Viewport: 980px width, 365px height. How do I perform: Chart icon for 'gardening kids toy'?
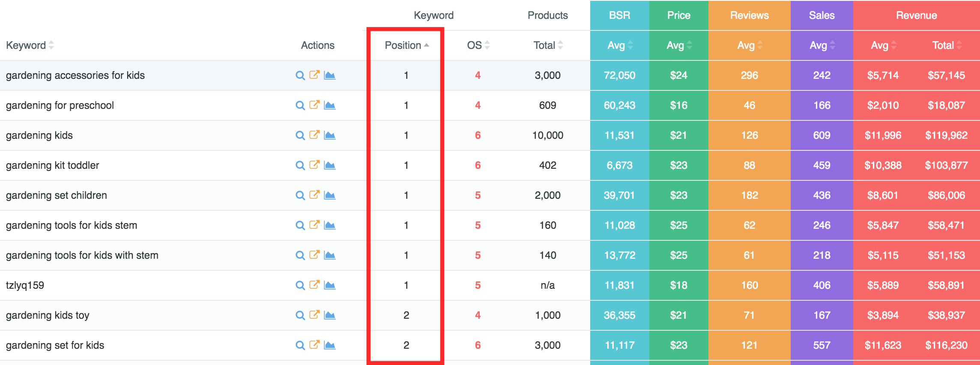(x=329, y=315)
